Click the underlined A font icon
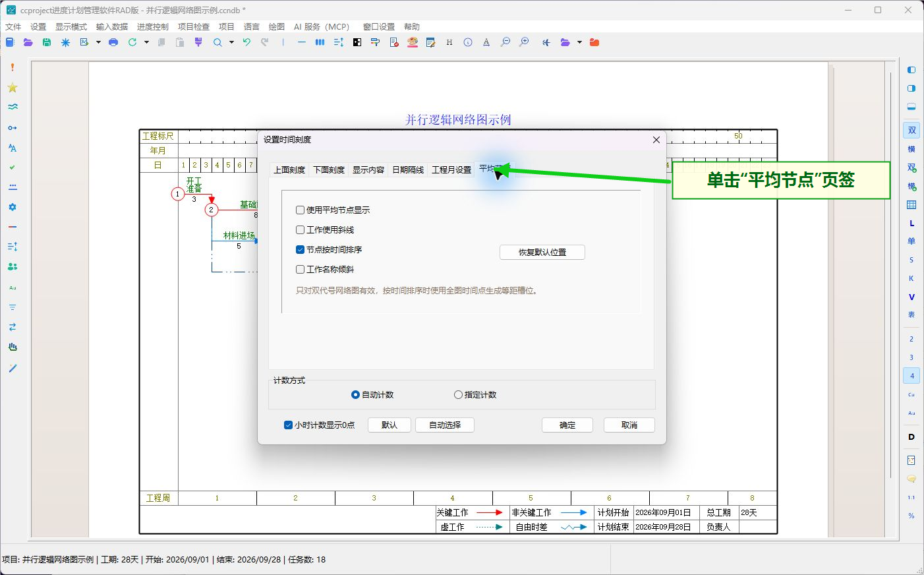Screen dimensions: 924x575 [x=486, y=42]
